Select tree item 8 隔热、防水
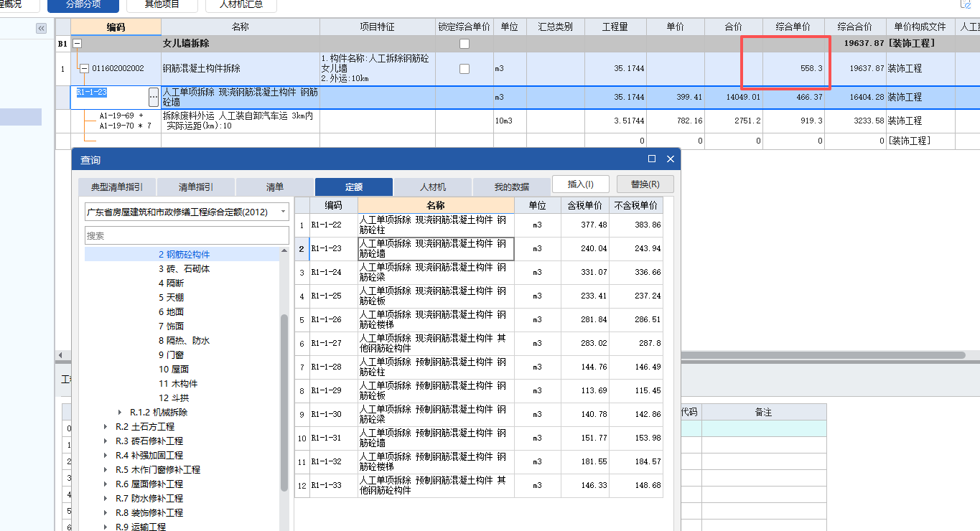This screenshot has width=980, height=531. click(184, 340)
